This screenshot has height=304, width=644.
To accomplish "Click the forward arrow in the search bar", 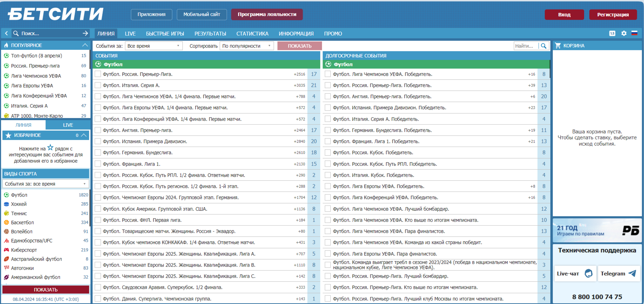I will (85, 33).
